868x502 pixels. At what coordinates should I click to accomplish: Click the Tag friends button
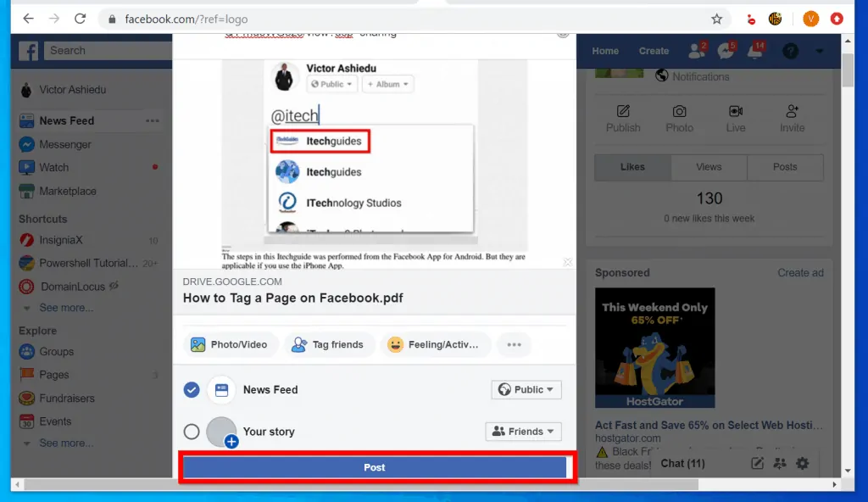click(328, 344)
